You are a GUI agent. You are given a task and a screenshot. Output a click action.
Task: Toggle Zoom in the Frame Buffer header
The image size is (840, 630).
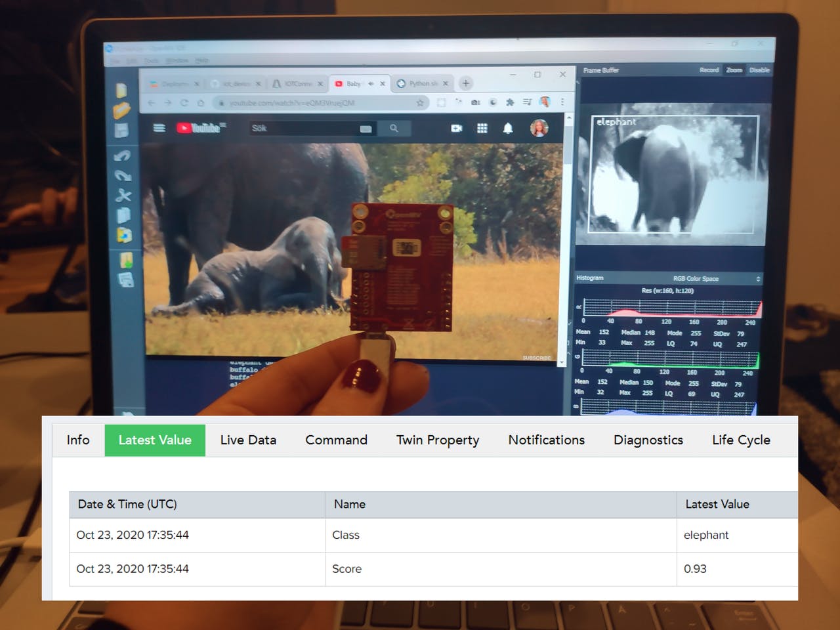[x=734, y=70]
